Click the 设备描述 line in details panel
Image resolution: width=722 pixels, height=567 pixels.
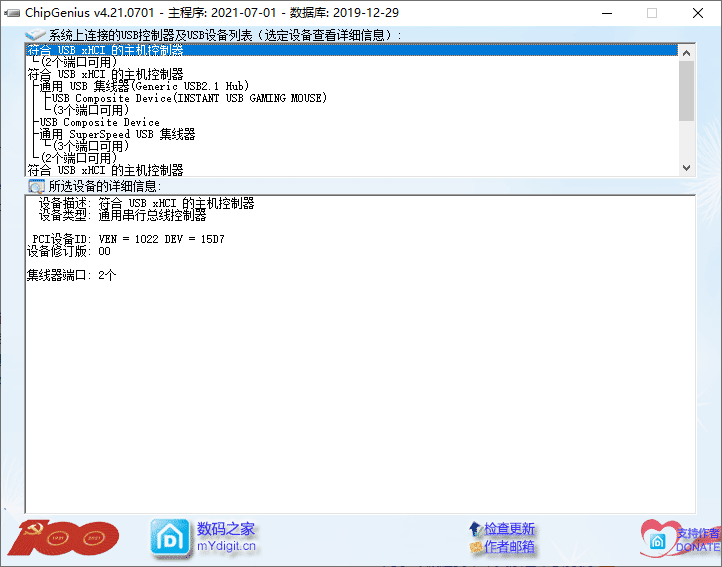[x=146, y=203]
